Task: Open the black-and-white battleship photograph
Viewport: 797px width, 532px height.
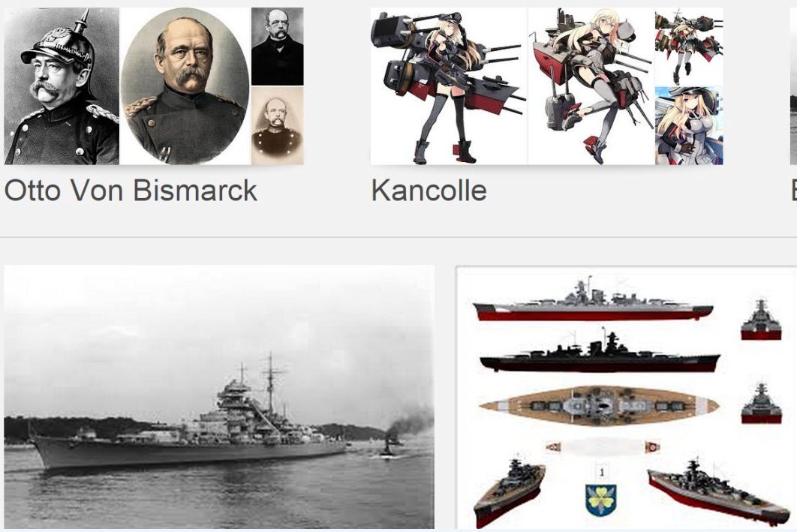Action: point(219,397)
